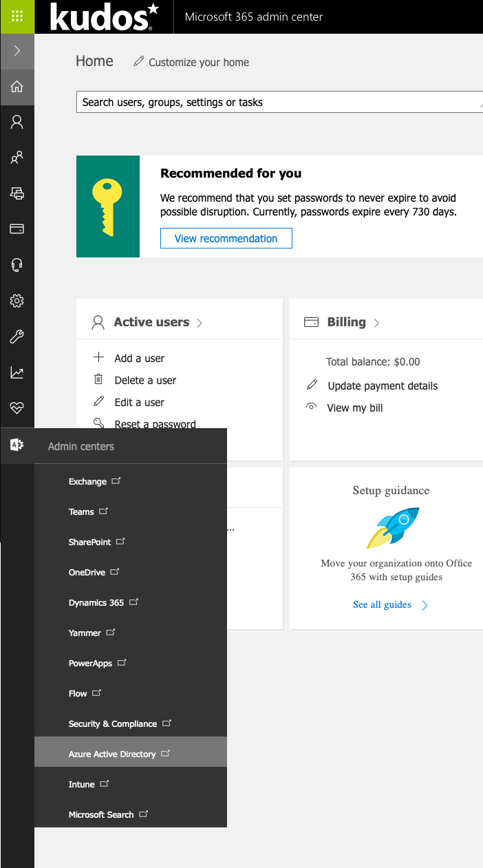Click the pencil icon beside Edit a user
The image size is (483, 868).
point(99,401)
